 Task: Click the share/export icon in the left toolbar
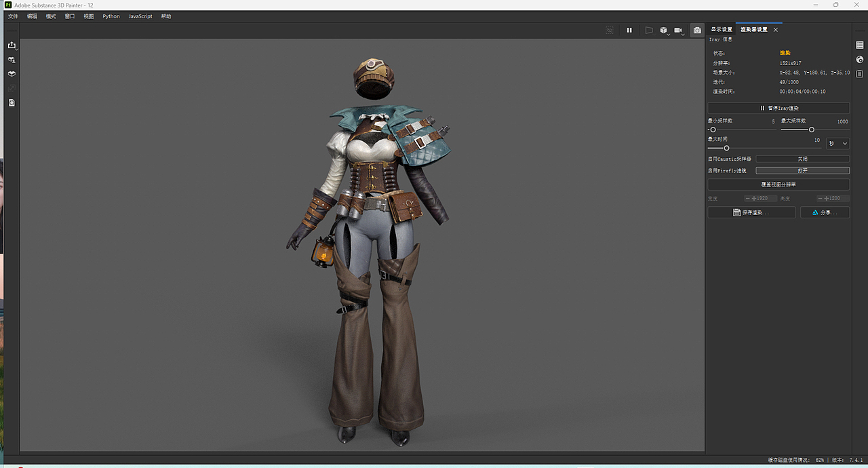(x=12, y=45)
